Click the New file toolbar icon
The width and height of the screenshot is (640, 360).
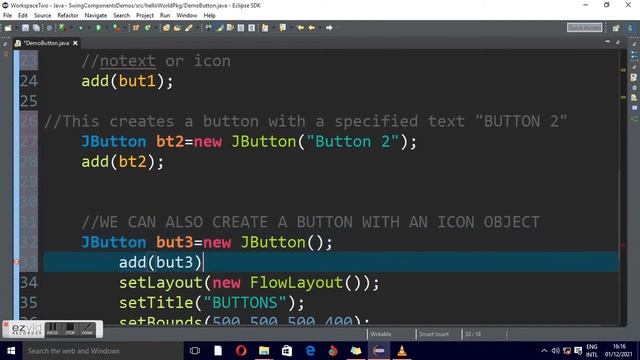pyautogui.click(x=8, y=28)
